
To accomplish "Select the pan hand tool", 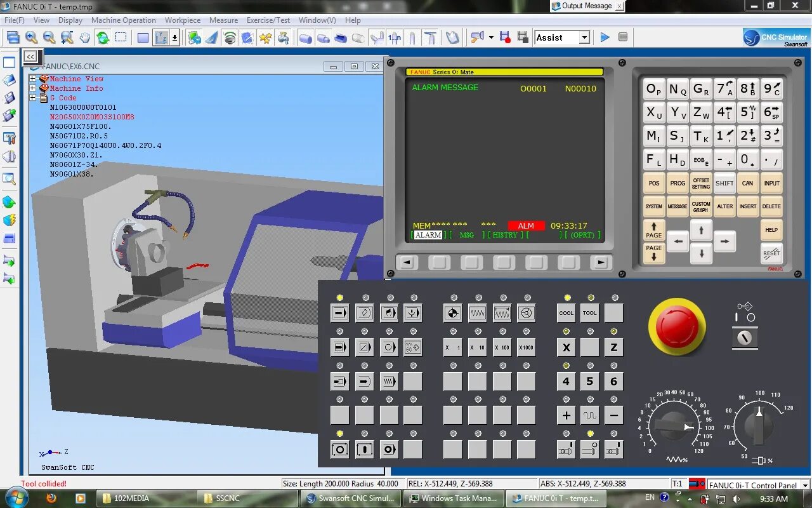I will click(85, 38).
